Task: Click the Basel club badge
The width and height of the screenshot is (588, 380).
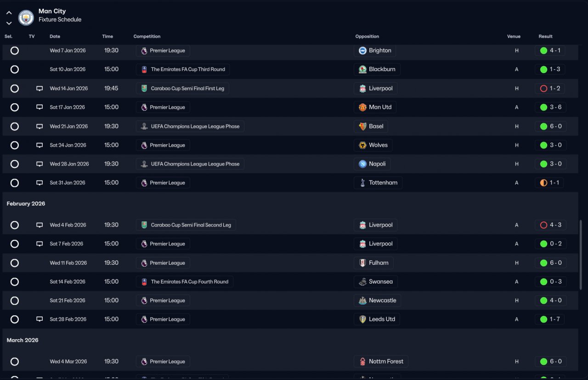Action: (x=362, y=126)
